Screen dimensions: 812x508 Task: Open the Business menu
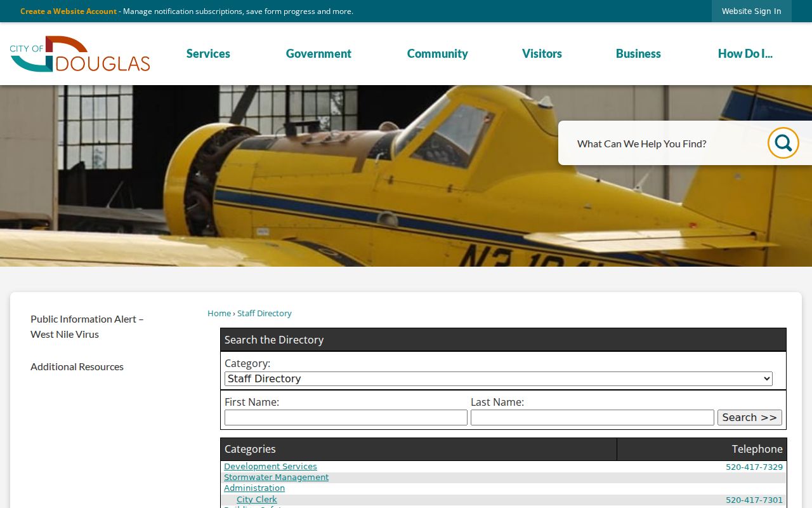pos(638,54)
